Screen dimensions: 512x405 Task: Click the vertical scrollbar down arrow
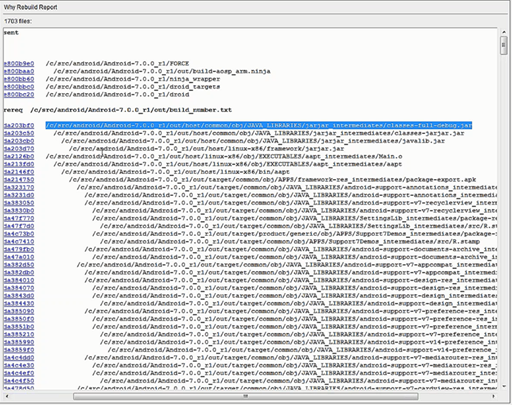pyautogui.click(x=504, y=386)
